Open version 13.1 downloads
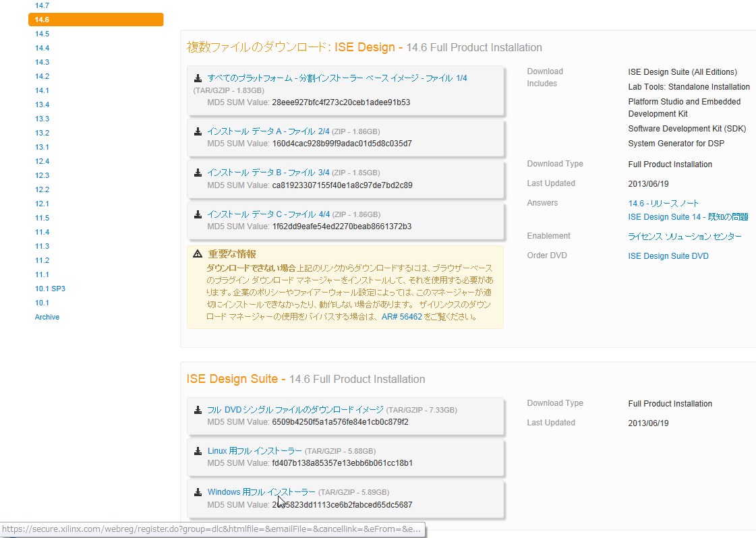This screenshot has width=756, height=538. click(x=42, y=147)
